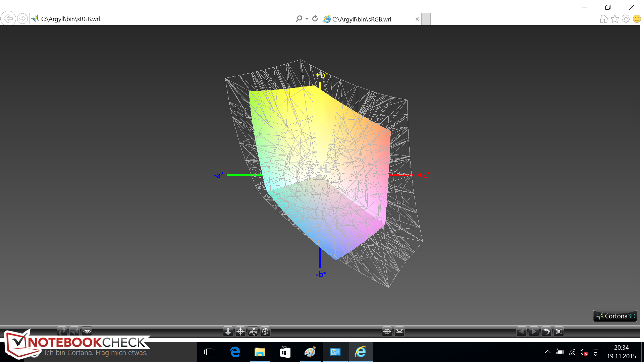Click the battery tray icon
Screen dimensions: 644x362
click(x=560, y=352)
